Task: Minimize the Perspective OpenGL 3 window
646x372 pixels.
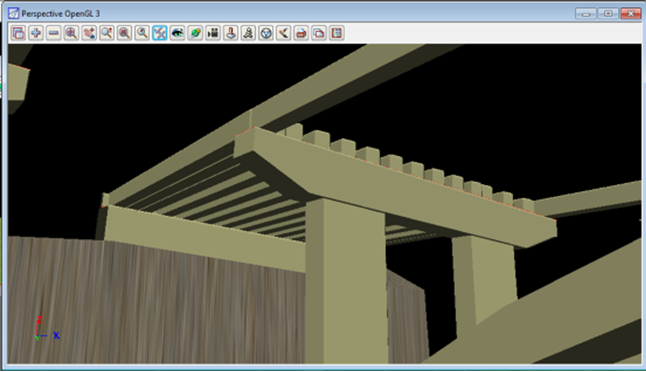Action: 586,14
